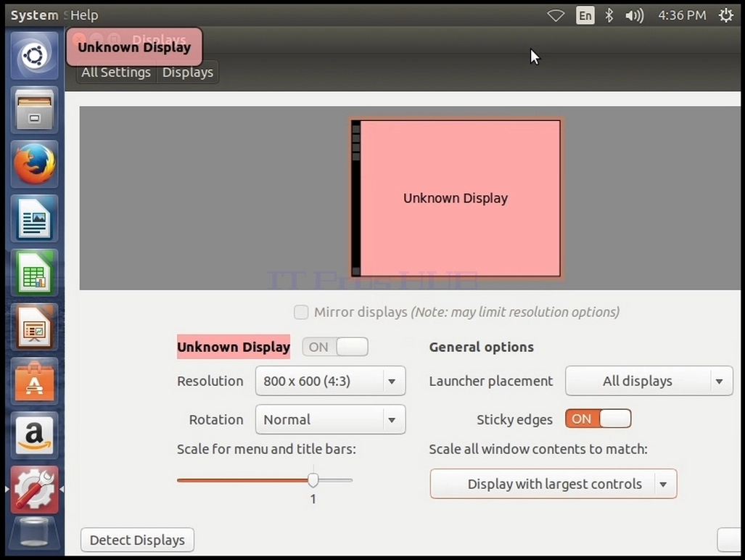This screenshot has height=560, width=745.
Task: Go back to All Settings
Action: click(x=116, y=73)
